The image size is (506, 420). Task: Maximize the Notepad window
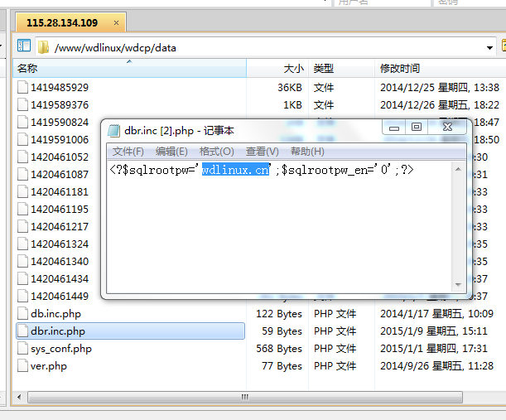[x=417, y=128]
